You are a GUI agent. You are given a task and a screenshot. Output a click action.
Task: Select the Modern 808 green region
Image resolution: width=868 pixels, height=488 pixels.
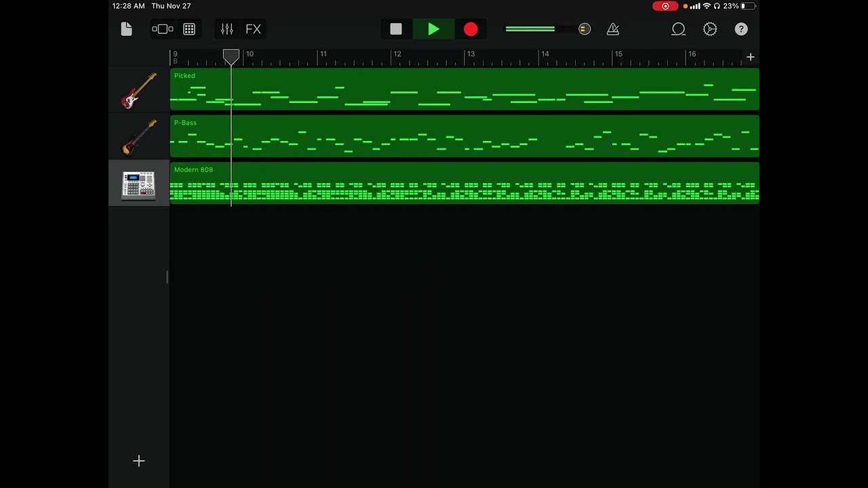(465, 183)
